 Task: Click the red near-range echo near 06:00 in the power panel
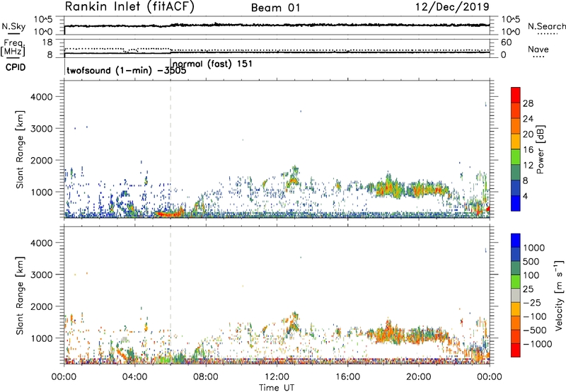[x=170, y=213]
